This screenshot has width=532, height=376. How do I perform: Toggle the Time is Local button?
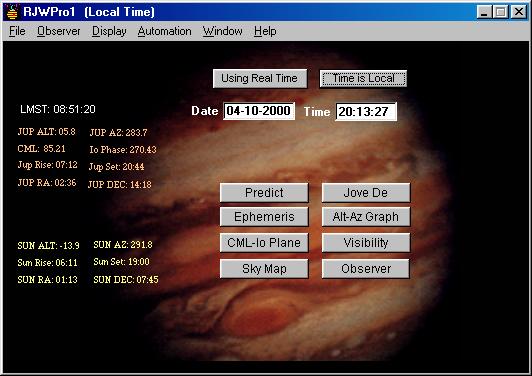click(x=363, y=78)
